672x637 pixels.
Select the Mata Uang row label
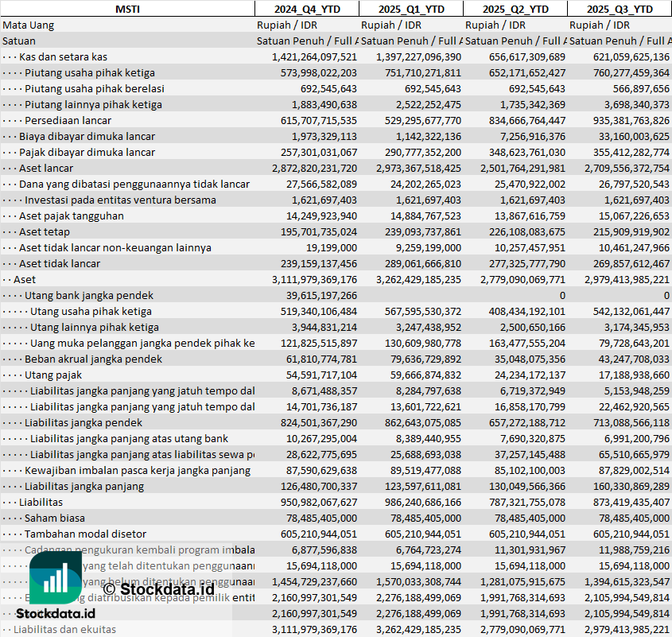tap(29, 25)
